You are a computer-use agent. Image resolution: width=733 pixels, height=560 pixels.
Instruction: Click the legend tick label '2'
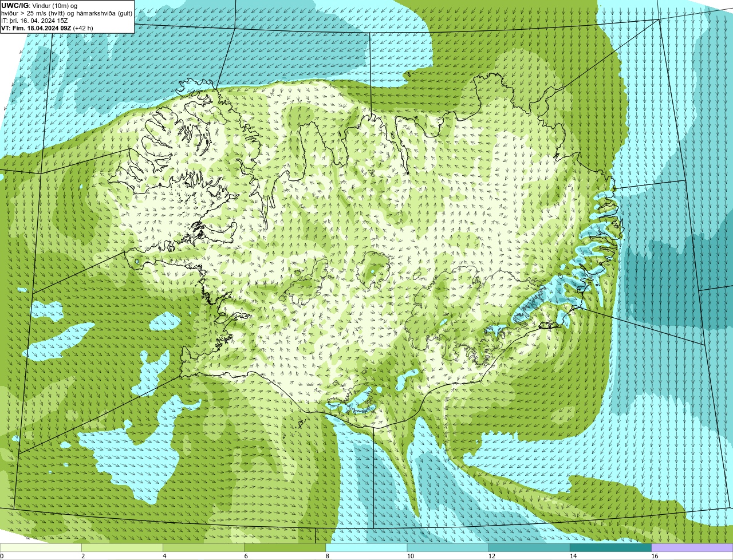point(83,556)
